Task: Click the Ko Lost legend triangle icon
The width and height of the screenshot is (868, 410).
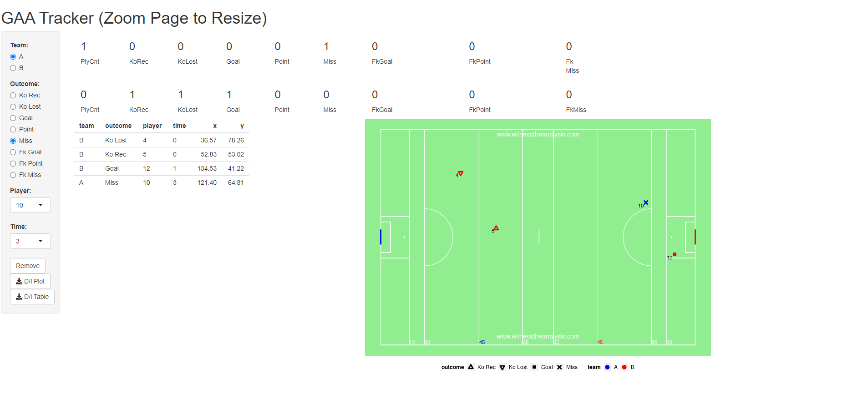Action: tap(503, 368)
